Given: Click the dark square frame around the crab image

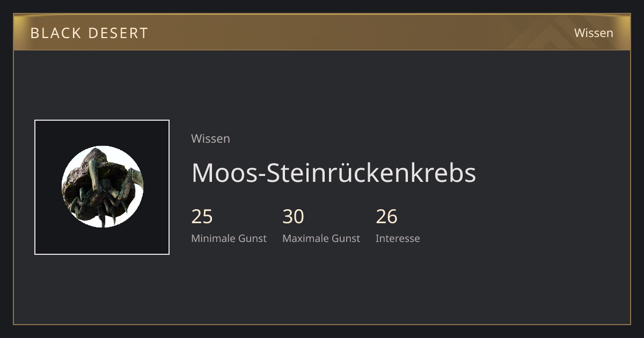Looking at the screenshot, I should point(102,187).
